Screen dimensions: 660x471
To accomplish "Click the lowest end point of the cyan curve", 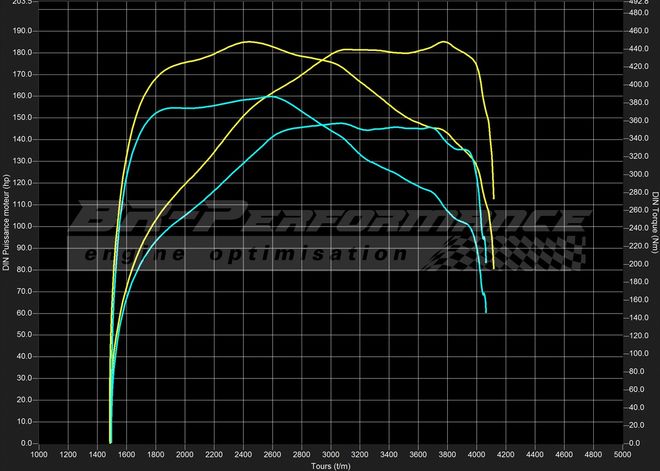I will (486, 312).
